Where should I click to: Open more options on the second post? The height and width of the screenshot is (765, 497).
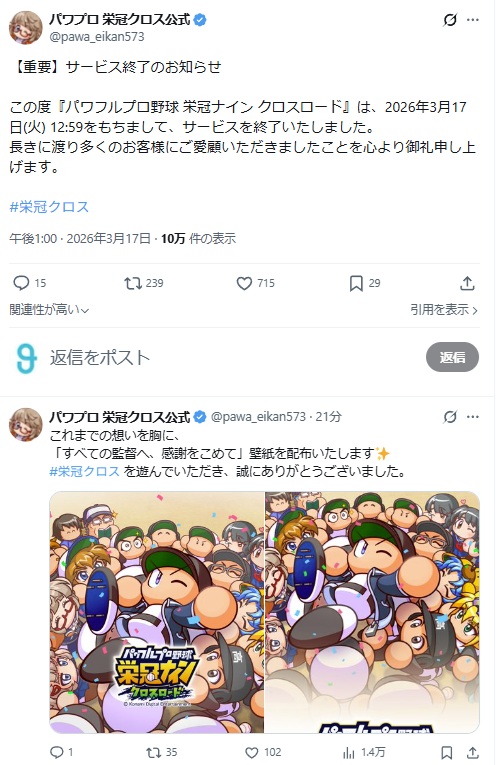click(473, 417)
